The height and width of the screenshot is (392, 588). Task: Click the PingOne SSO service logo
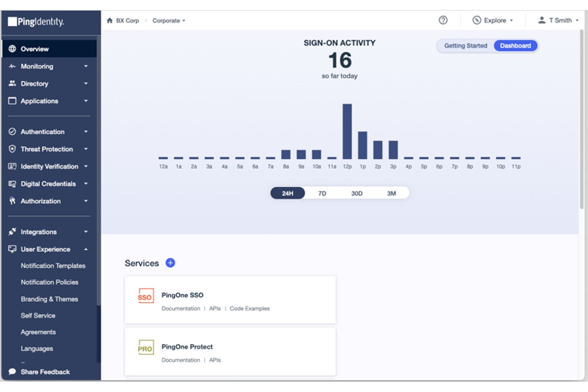tap(146, 296)
